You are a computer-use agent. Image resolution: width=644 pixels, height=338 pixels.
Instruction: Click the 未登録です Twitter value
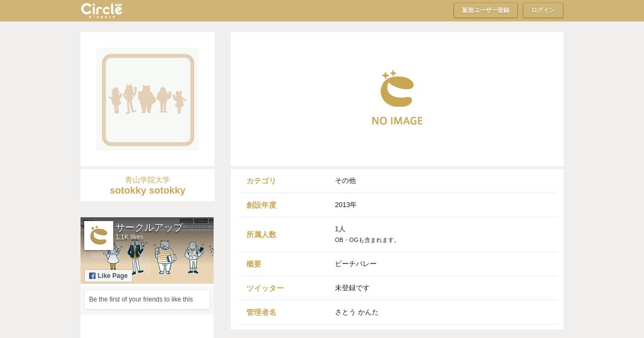pyautogui.click(x=352, y=288)
